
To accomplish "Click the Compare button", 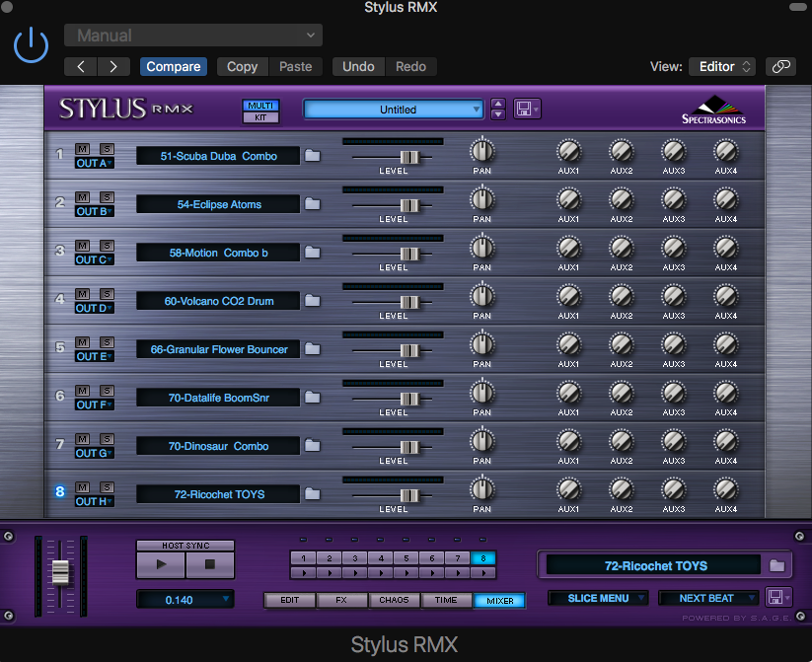I will click(x=174, y=66).
